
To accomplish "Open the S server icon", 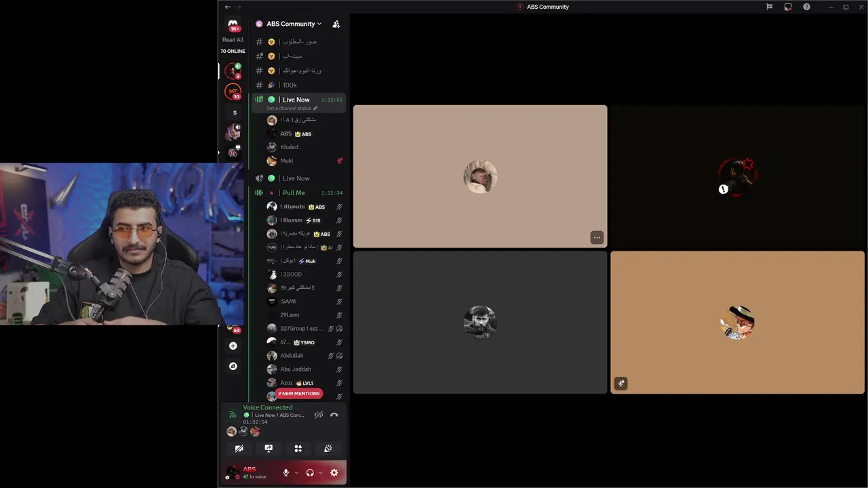I will tap(235, 113).
